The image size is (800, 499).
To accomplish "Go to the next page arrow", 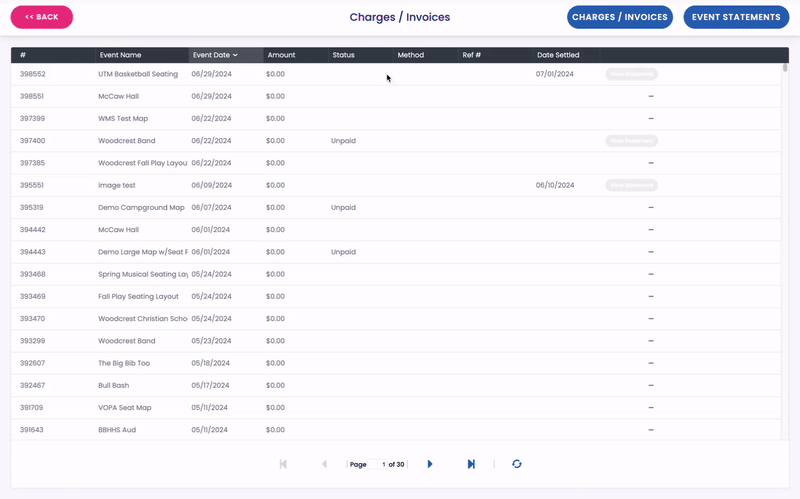I will [430, 464].
